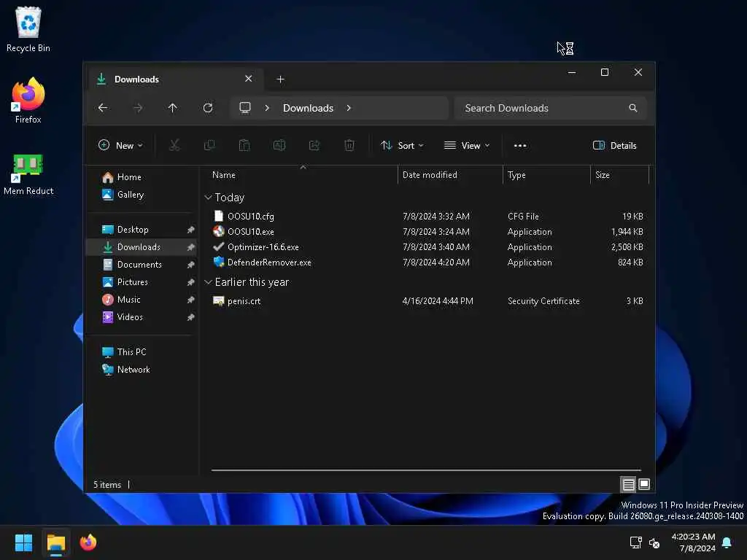Click Firefox icon on the taskbar
Screen dimensions: 747x560
tap(88, 542)
